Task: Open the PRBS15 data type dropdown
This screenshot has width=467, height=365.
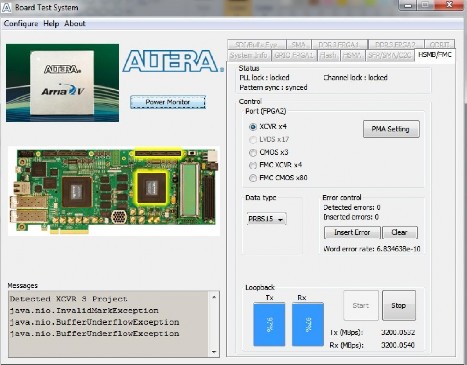Action: click(x=267, y=219)
